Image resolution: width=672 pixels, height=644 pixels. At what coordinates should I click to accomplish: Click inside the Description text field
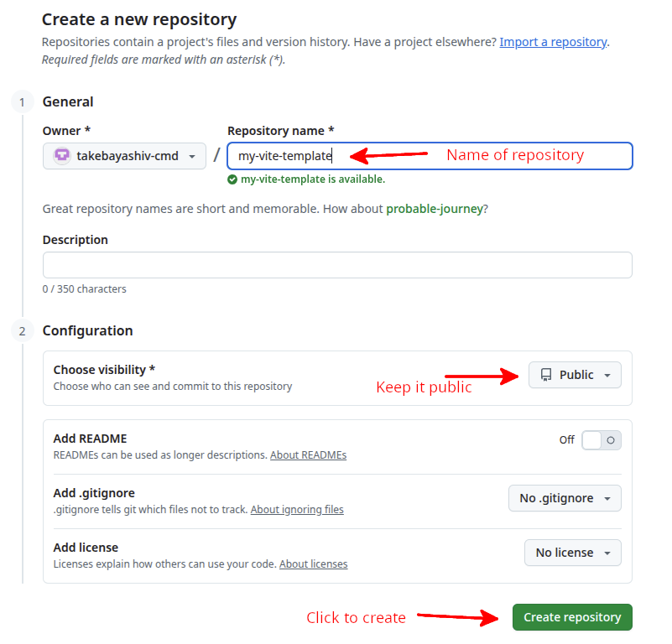point(336,265)
